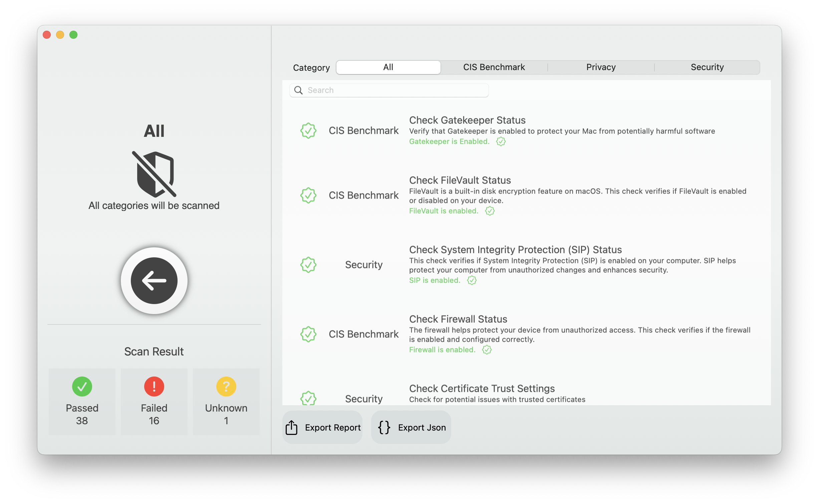The image size is (819, 504).
Task: Click the Export Report share icon
Action: click(291, 427)
